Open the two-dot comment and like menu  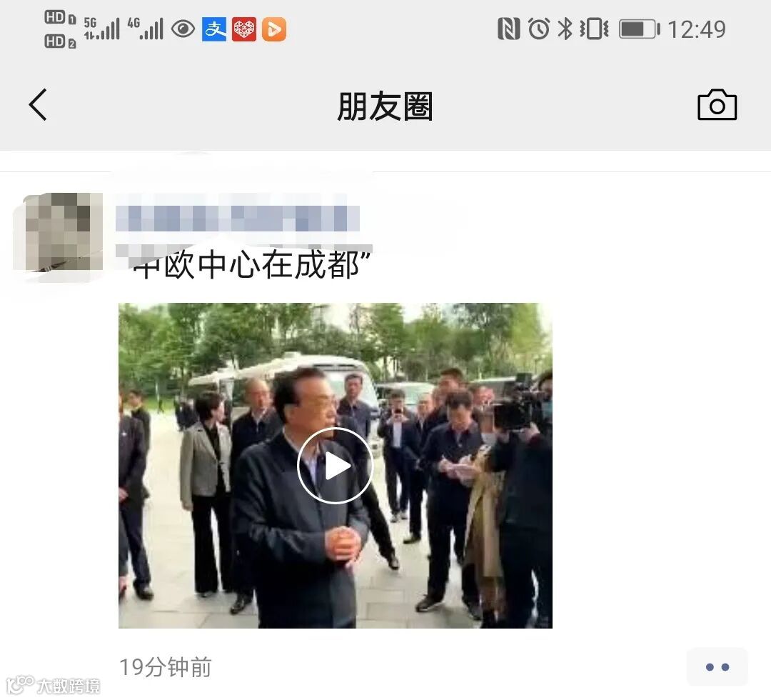[x=717, y=667]
